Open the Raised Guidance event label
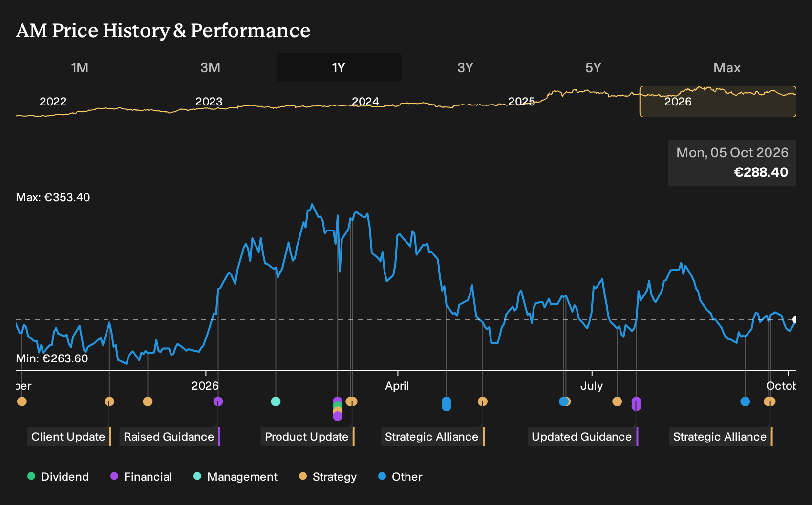 (x=170, y=437)
